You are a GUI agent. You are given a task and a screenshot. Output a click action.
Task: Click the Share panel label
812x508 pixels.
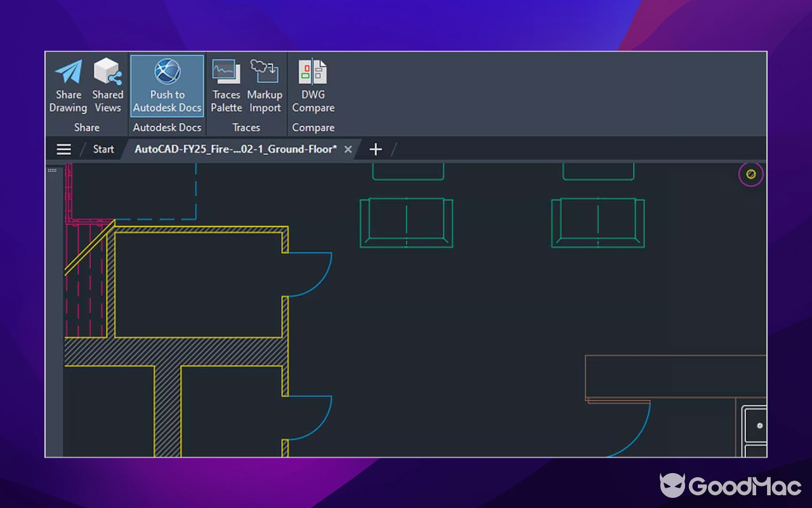(x=86, y=127)
